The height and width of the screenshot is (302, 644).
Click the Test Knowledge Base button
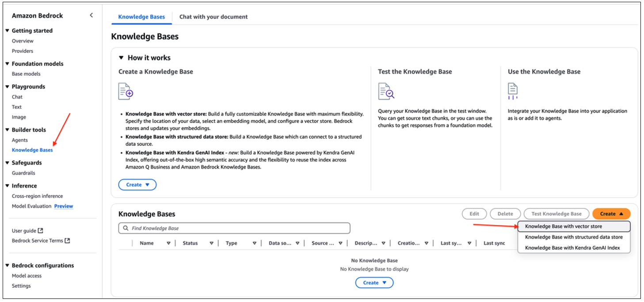coord(556,214)
